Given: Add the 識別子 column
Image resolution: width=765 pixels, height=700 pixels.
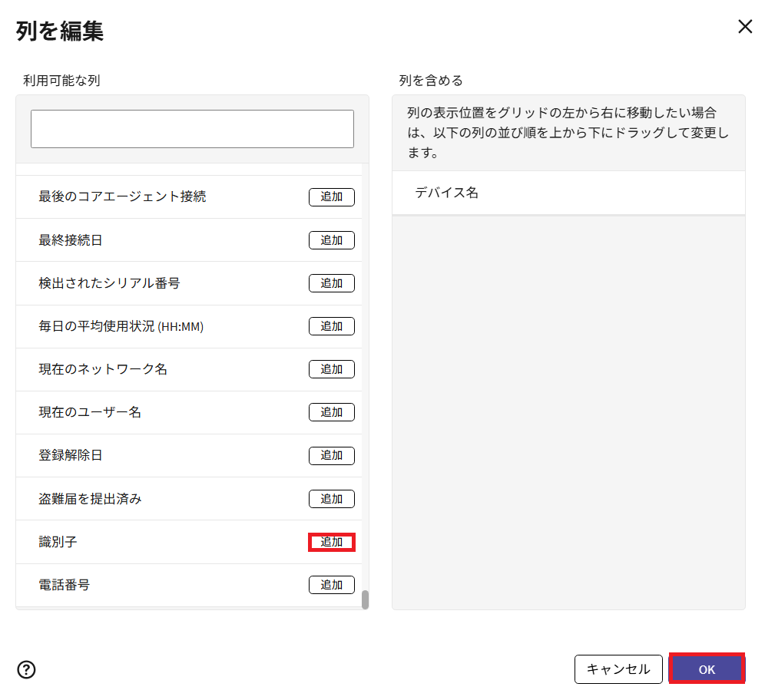Looking at the screenshot, I should (331, 542).
